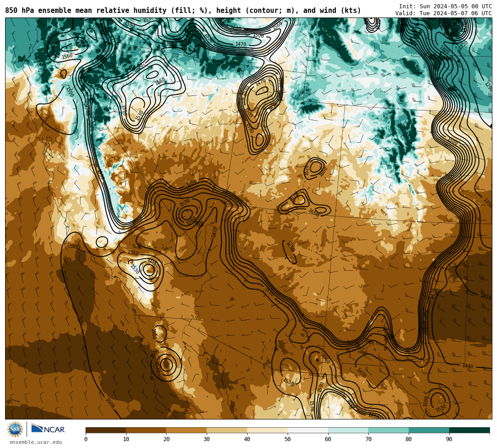Click the Valid: Tue 2024-05-07 06 UTC text
This screenshot has height=448, width=497.
coord(444,13)
